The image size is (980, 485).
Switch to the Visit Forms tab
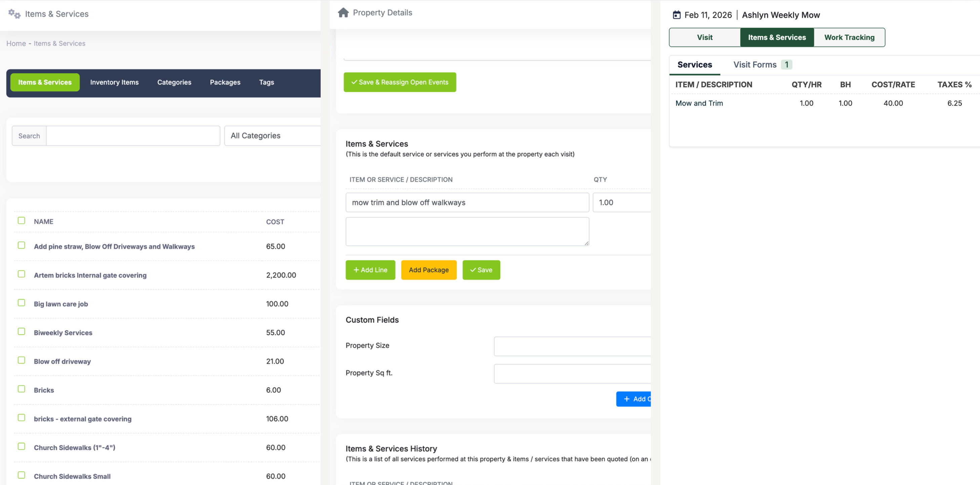(755, 64)
